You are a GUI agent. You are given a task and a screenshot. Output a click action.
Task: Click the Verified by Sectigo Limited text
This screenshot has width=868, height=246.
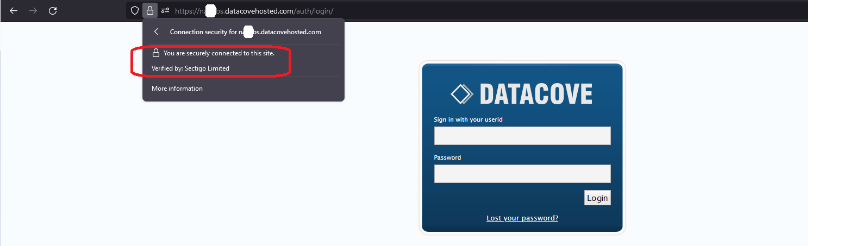[x=190, y=68]
